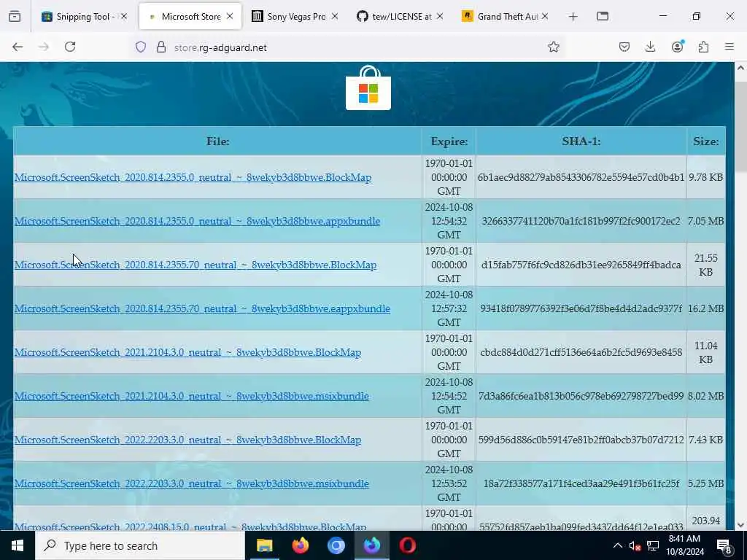
Task: Download ScreenSketch 2022.2203.3.0 msixbundle file
Action: pos(192,484)
